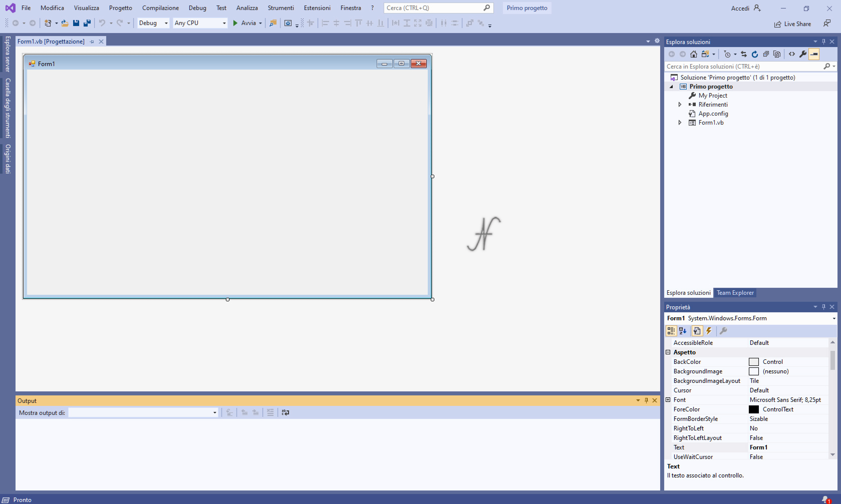Viewport: 841px width, 504px height.
Task: Click the View Code icon in Esplora soluzioni
Action: pyautogui.click(x=792, y=54)
